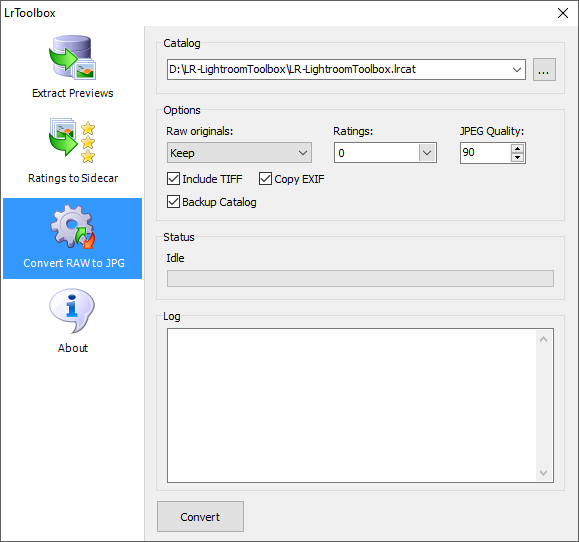Open the About info bubble icon
The height and width of the screenshot is (542, 579).
[72, 311]
